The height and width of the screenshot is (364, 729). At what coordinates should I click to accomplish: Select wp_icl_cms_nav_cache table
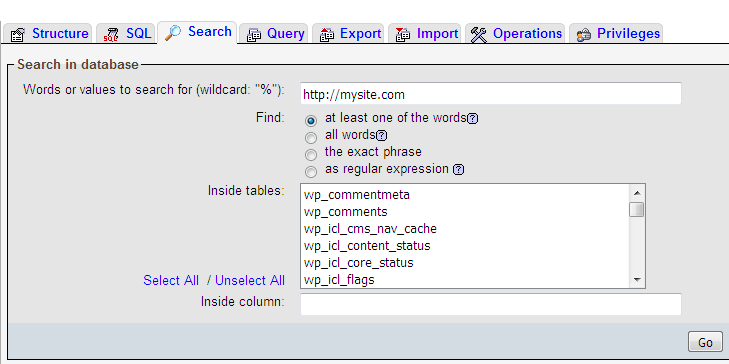[x=465, y=229]
